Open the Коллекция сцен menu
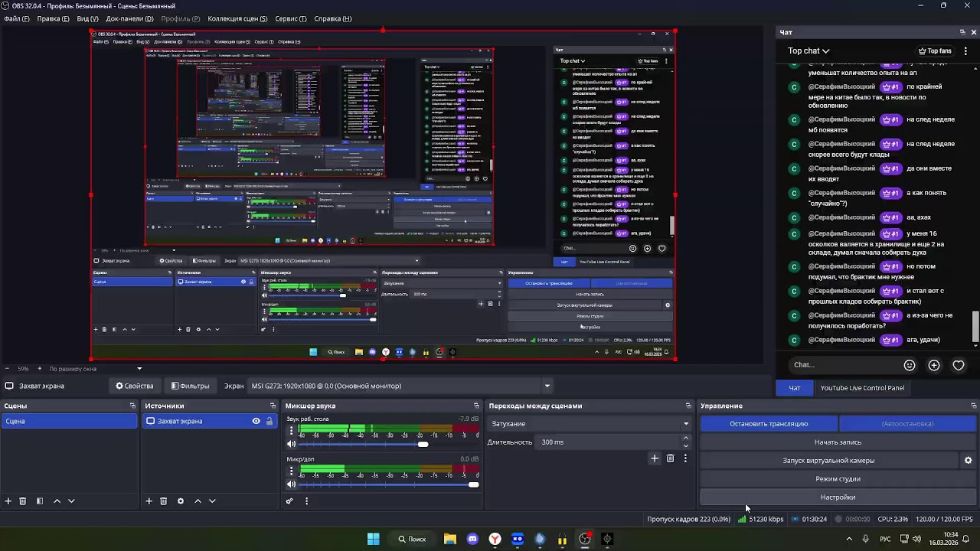 (x=237, y=18)
